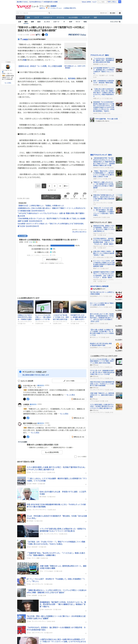Share 小林拓矢's comment on X
Viewport: 138px width, 644px height.
click(24, 418)
